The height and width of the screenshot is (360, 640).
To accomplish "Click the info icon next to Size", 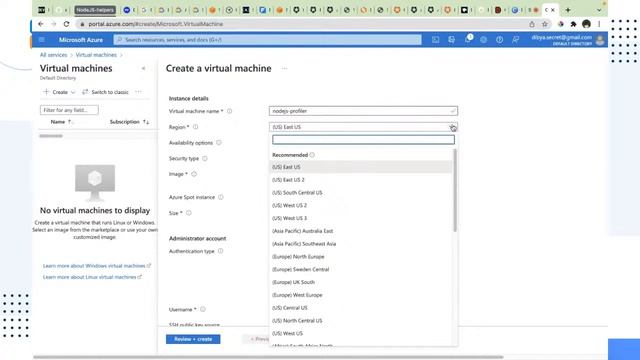I will pos(189,213).
